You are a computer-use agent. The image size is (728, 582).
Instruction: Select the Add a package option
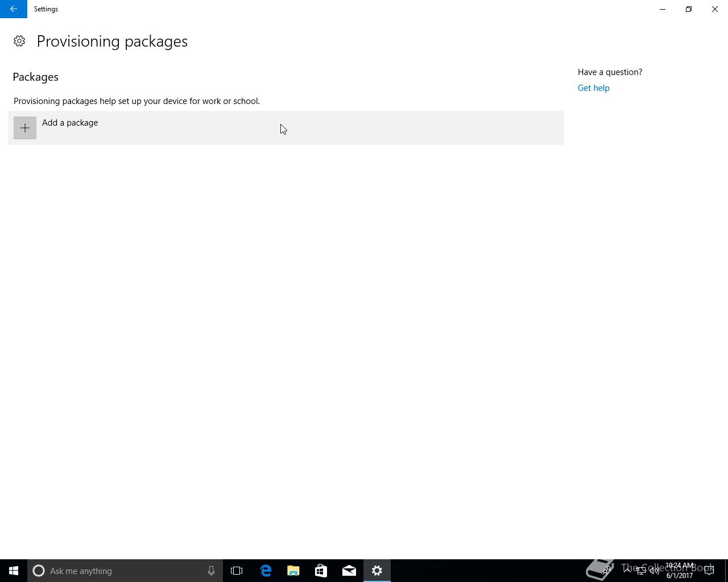[286, 128]
